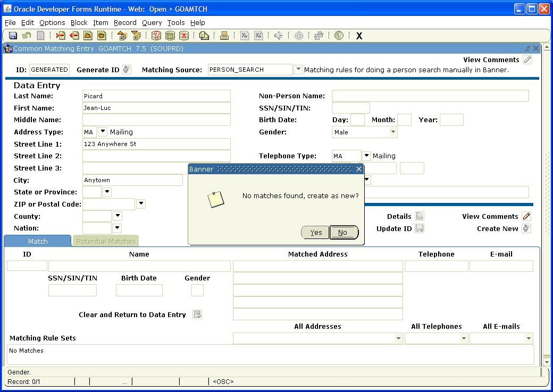
Task: Click the Street Line 1 field
Action: 156,144
